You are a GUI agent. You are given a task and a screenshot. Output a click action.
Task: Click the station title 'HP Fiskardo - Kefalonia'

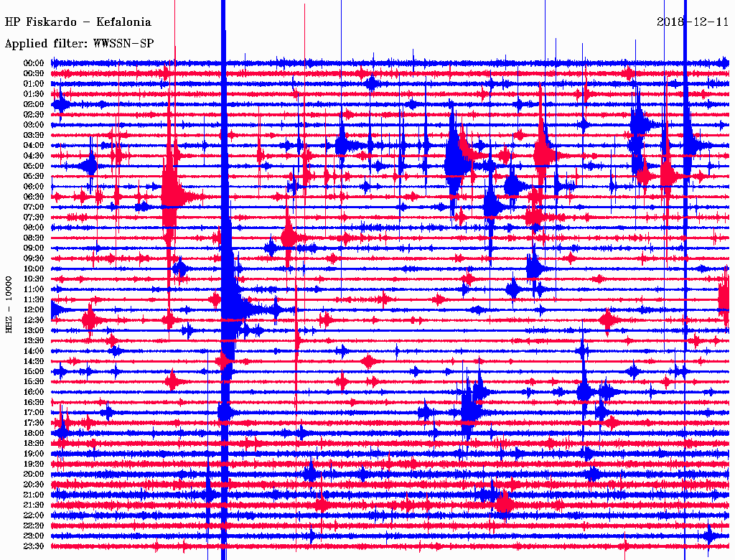click(78, 22)
